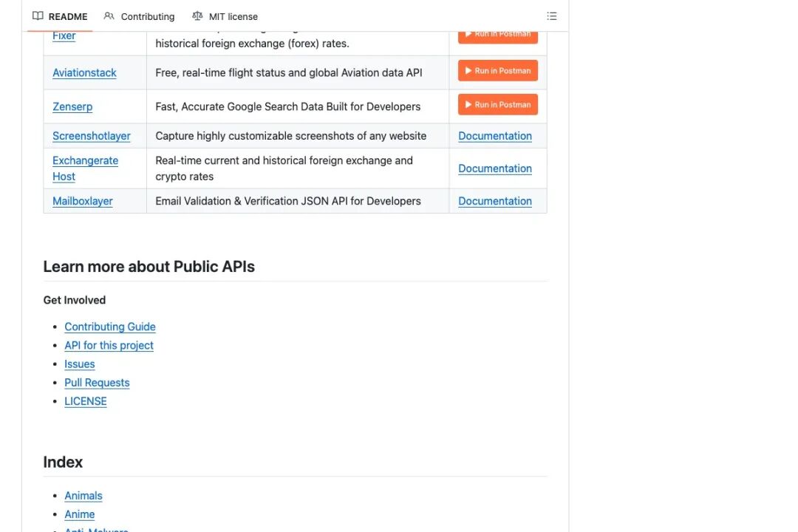
Task: Click the Screenshotlayer description text
Action: (290, 136)
